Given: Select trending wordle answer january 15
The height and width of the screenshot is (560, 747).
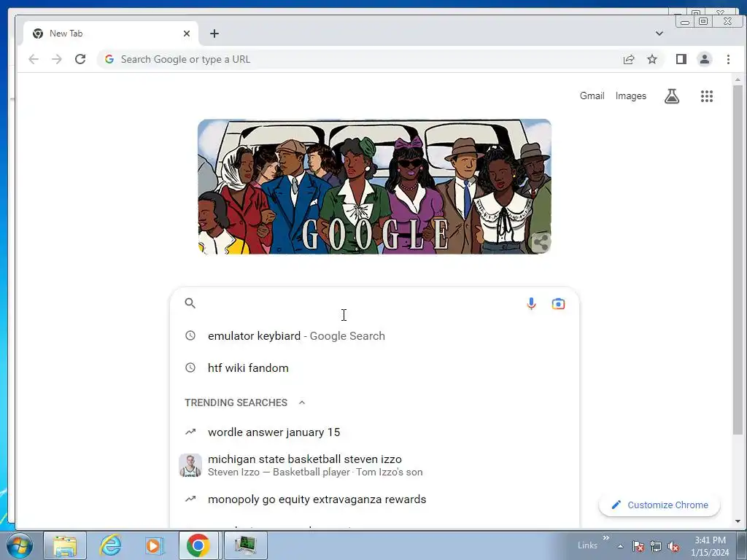Looking at the screenshot, I should [x=374, y=432].
